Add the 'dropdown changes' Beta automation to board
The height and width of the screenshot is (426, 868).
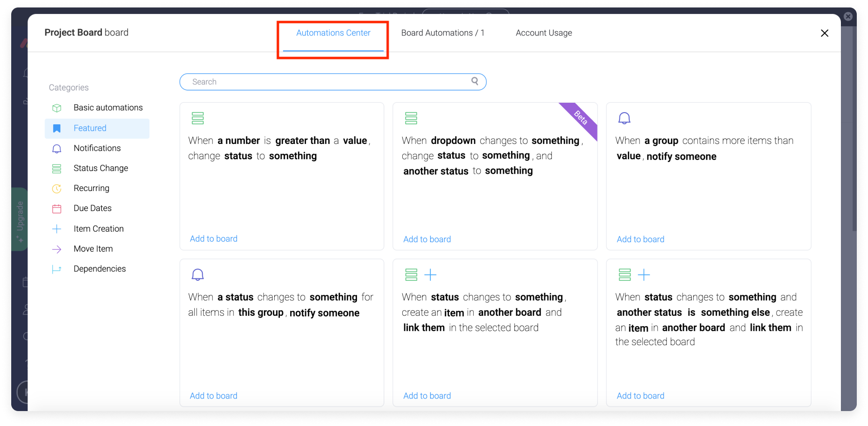pyautogui.click(x=427, y=239)
